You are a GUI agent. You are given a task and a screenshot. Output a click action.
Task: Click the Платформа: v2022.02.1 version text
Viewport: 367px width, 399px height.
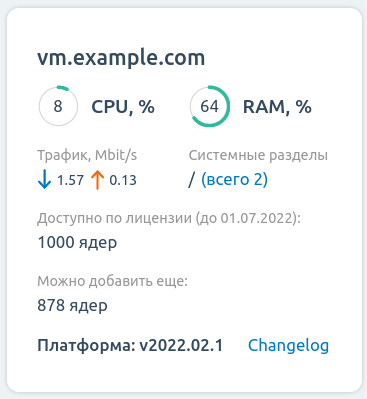click(x=130, y=346)
